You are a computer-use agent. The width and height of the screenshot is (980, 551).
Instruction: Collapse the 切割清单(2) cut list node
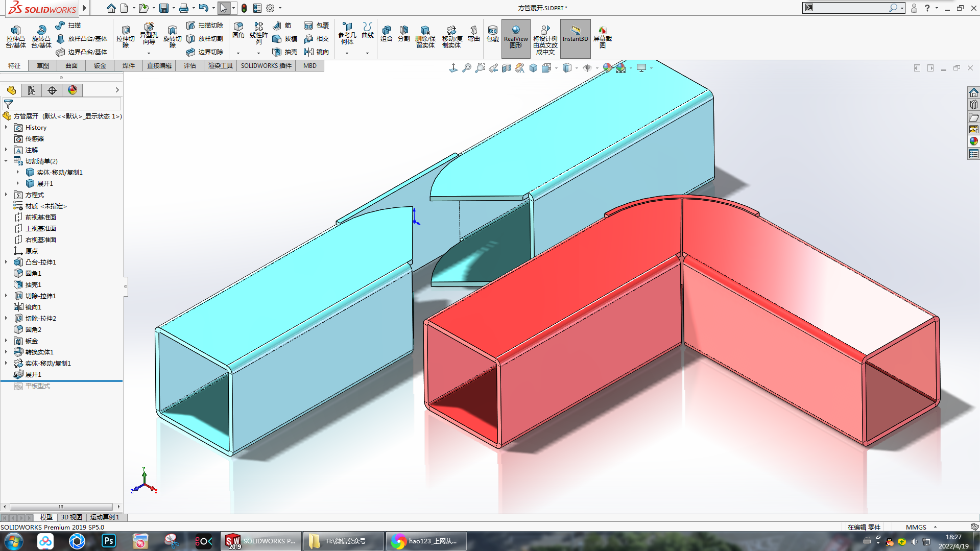(x=6, y=161)
